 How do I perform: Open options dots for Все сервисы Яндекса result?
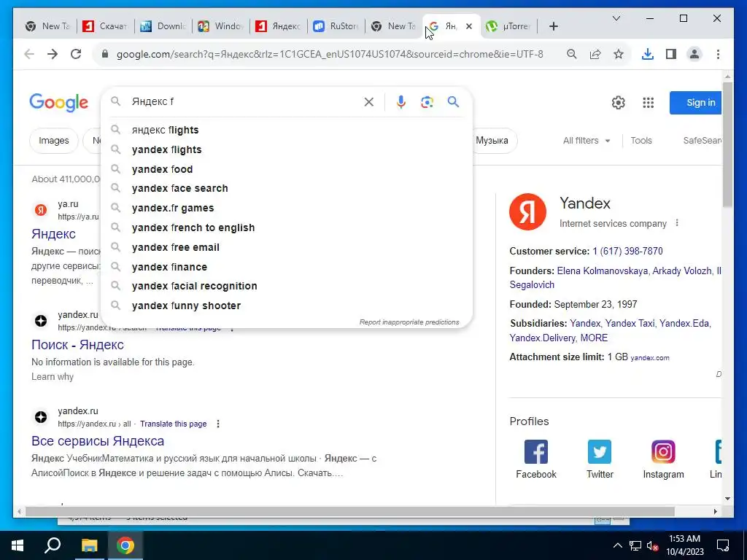[x=218, y=424]
